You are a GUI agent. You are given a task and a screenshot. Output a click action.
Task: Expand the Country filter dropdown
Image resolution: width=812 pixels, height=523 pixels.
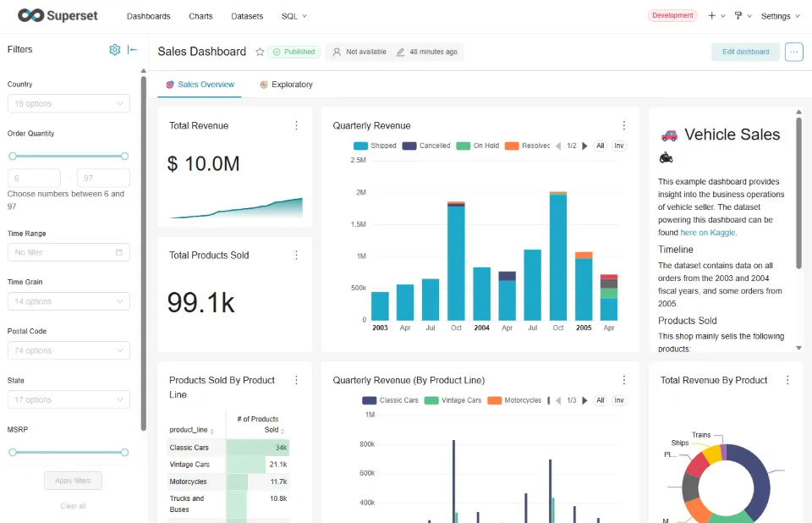pyautogui.click(x=69, y=103)
